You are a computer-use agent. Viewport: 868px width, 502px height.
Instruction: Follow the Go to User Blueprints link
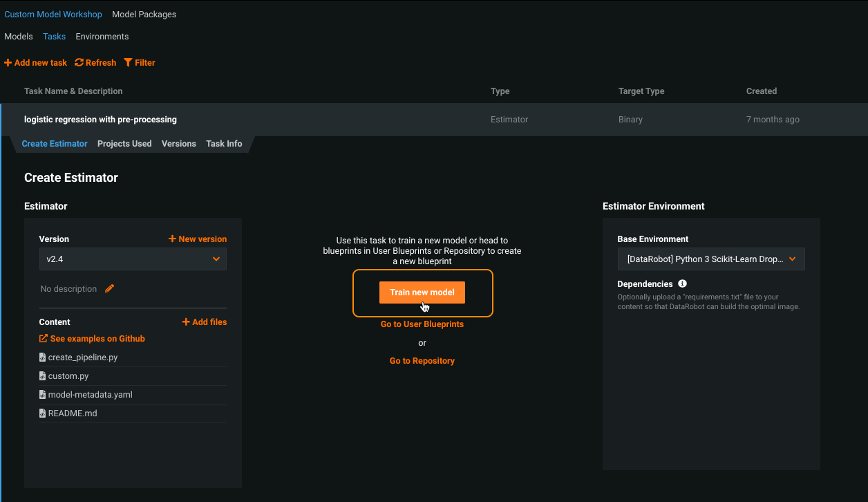coord(422,324)
